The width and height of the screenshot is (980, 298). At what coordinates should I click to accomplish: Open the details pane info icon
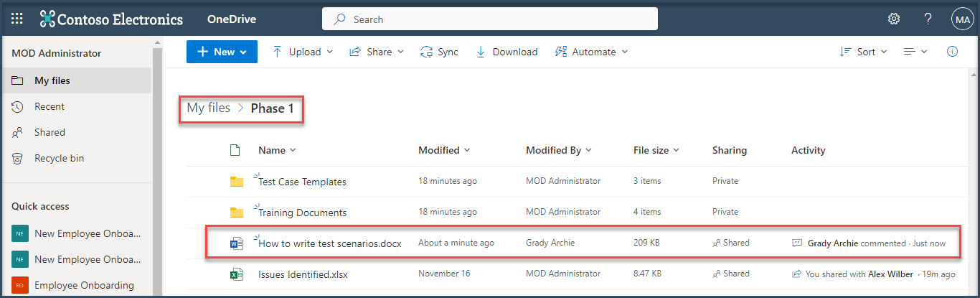click(x=953, y=52)
